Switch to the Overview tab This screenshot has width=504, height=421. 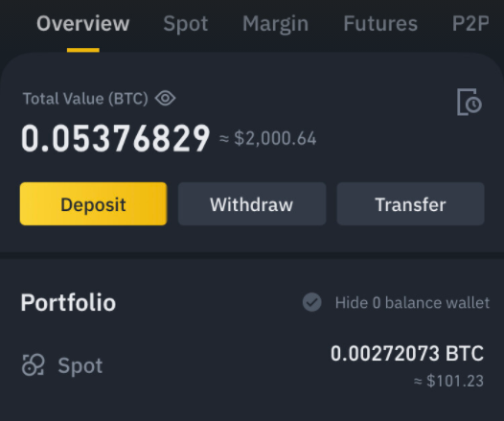coord(83,24)
